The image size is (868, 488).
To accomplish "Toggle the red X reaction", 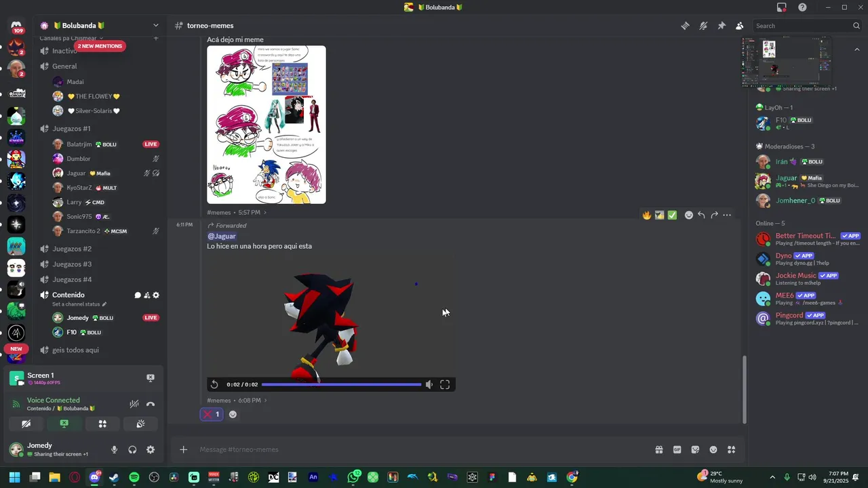I will [x=212, y=414].
